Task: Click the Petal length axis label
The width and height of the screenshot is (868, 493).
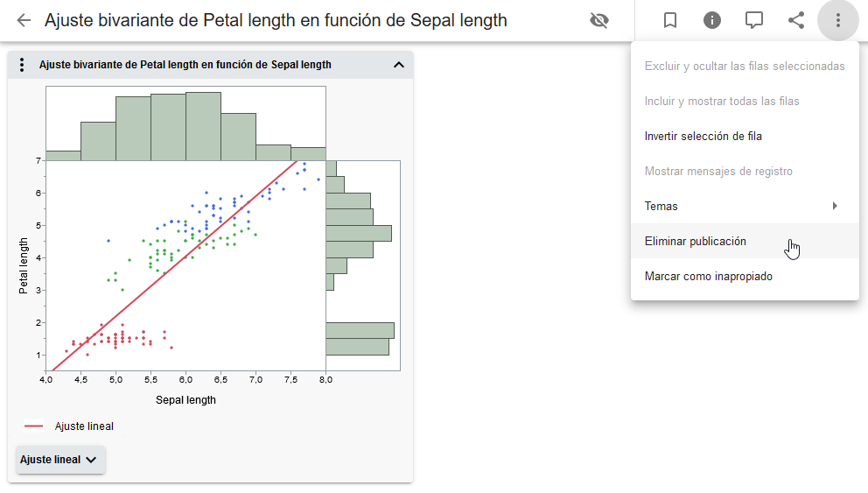Action: (x=24, y=264)
